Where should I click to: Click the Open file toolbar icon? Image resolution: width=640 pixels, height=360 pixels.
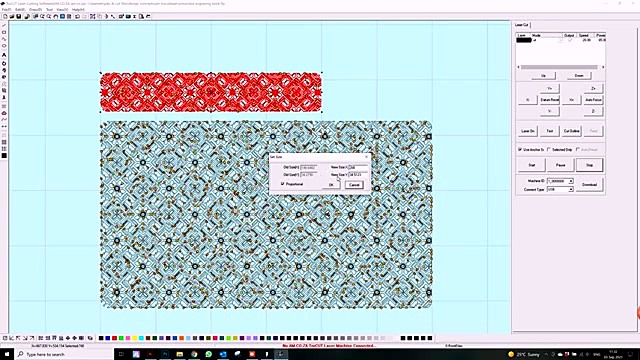12,17
